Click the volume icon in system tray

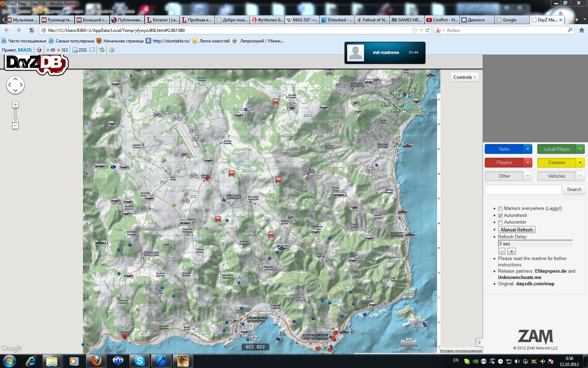click(x=517, y=361)
